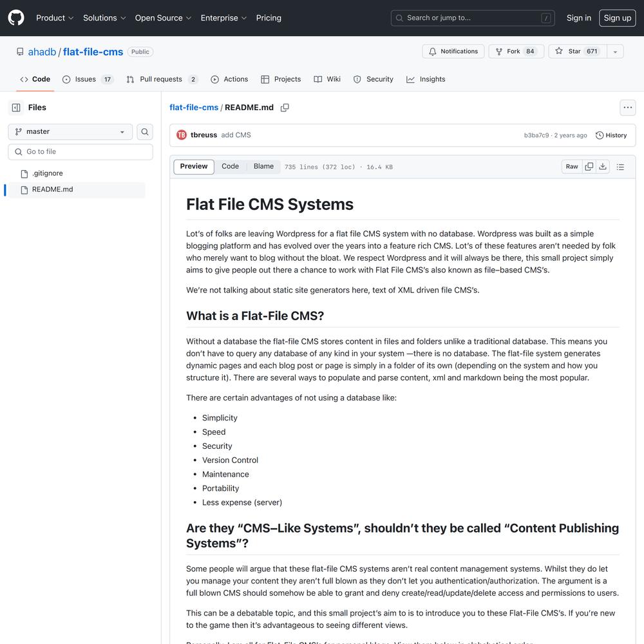
Task: Open the Security tab
Action: pos(374,79)
